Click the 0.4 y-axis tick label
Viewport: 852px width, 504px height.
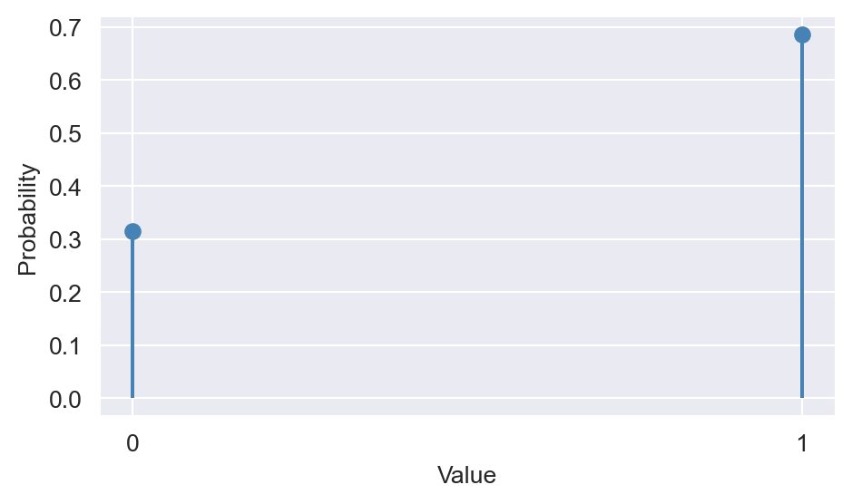(x=65, y=188)
